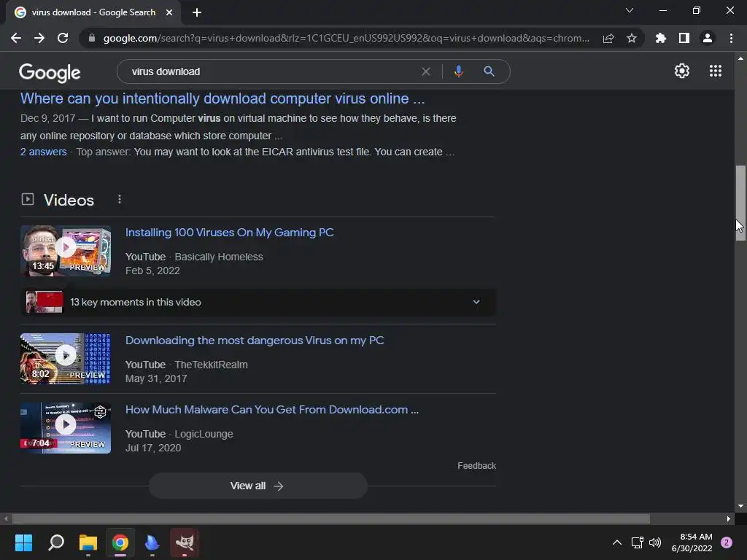Click the vertical scrollbar thumb
Viewport: 747px width, 560px height.
click(740, 203)
